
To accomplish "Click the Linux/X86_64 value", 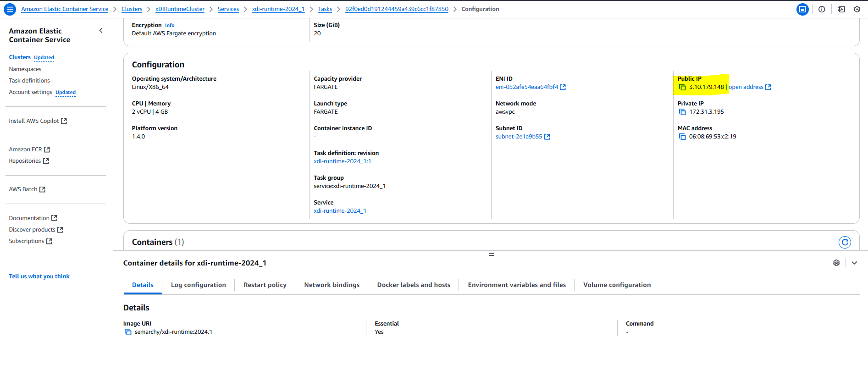I will 150,87.
